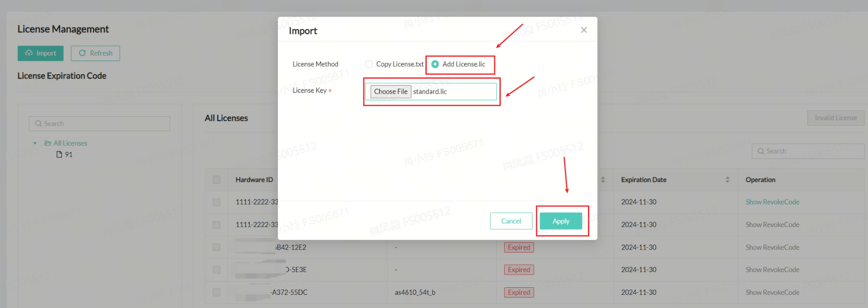This screenshot has width=868, height=308.
Task: Close the Import dialog with X icon
Action: pos(584,30)
